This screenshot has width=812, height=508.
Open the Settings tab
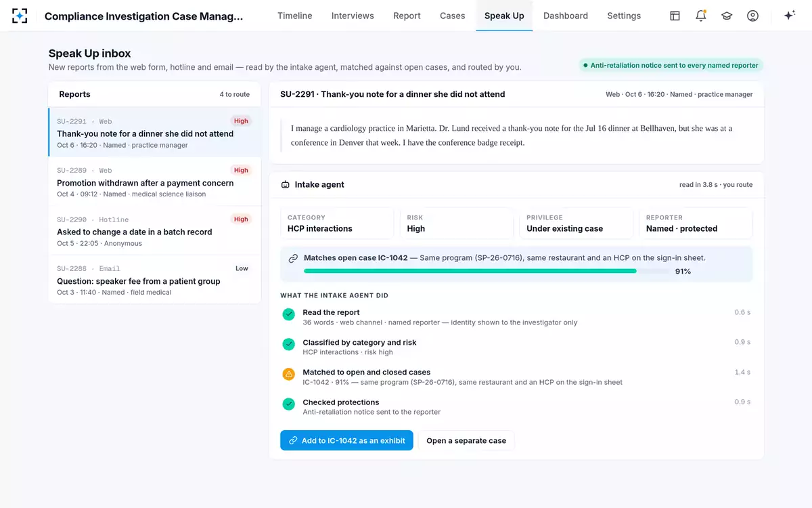coord(624,16)
